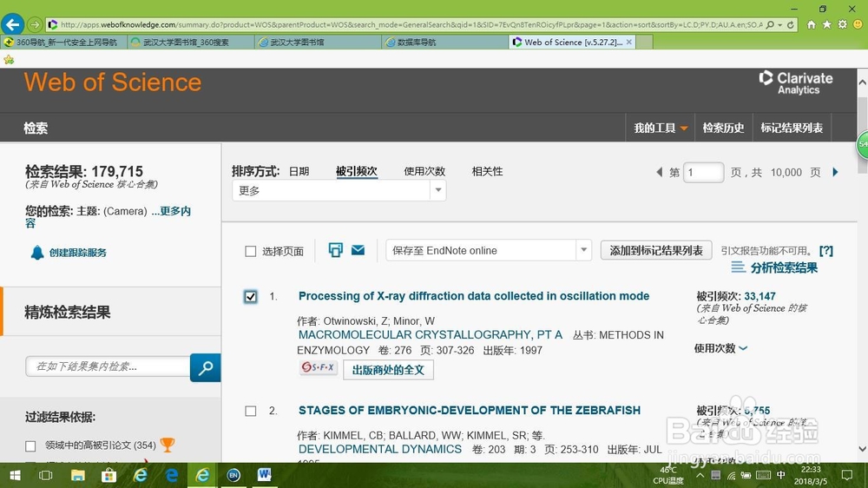The height and width of the screenshot is (488, 868).
Task: Click the highly cited trophy icon
Action: pos(168,445)
